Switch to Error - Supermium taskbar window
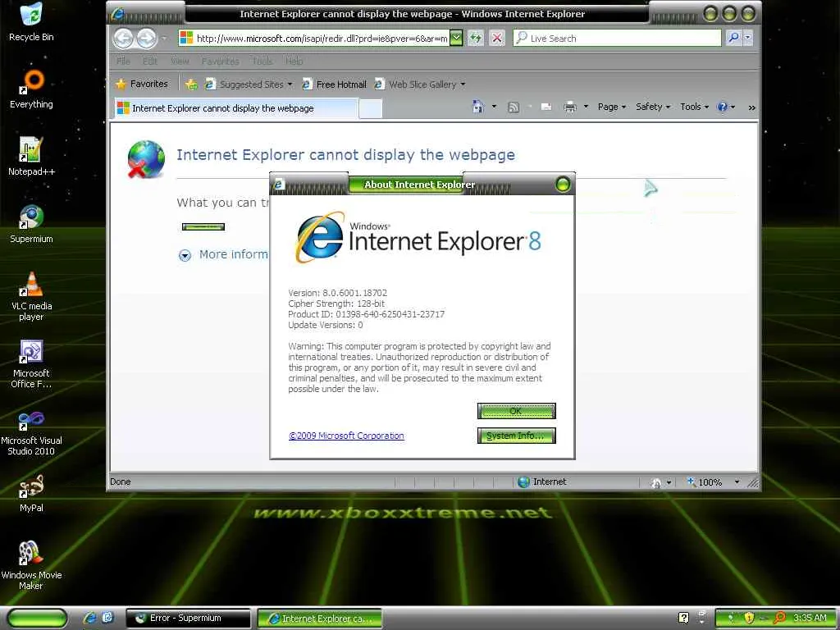This screenshot has height=630, width=840. 188,619
